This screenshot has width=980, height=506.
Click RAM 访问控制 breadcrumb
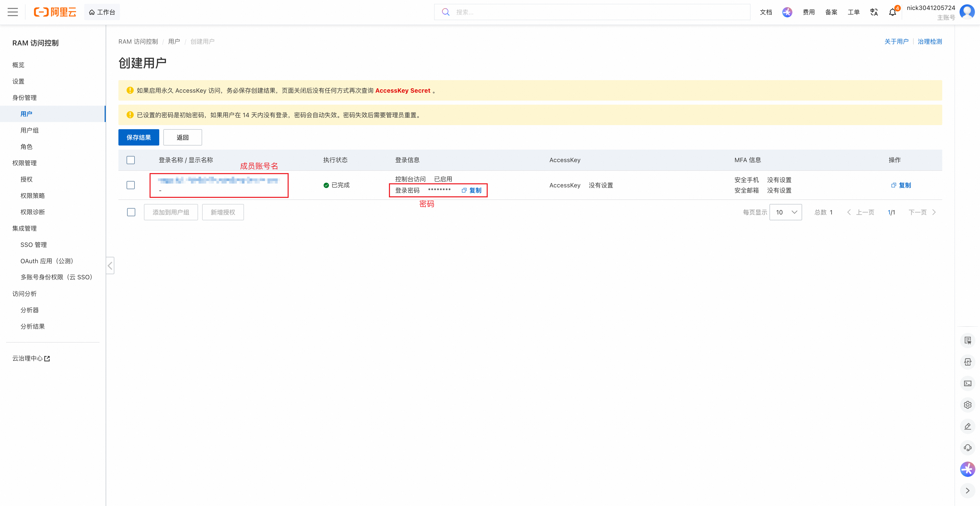pyautogui.click(x=138, y=41)
